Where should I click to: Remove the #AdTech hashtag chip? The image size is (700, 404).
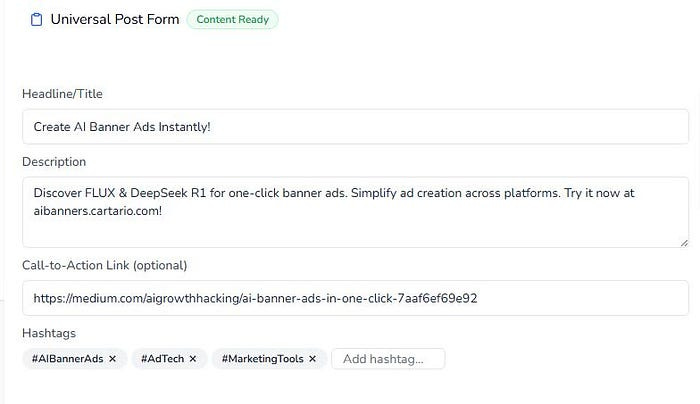coord(192,358)
